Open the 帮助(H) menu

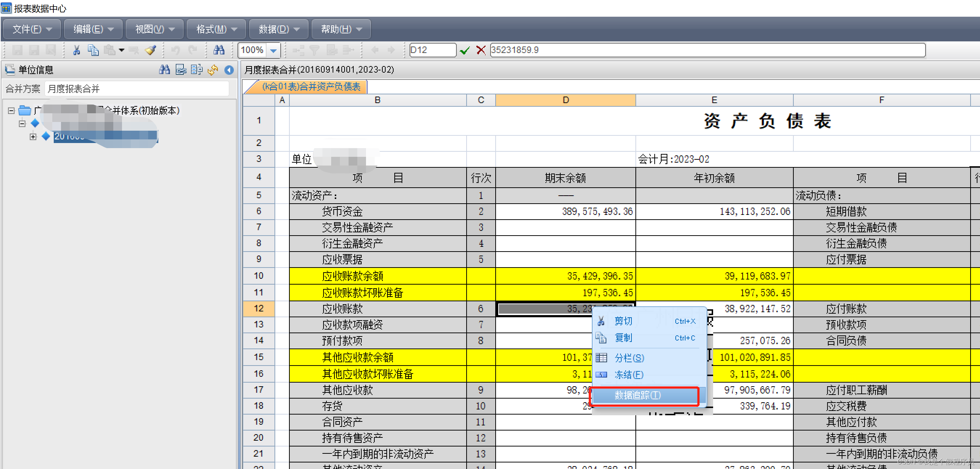pyautogui.click(x=341, y=29)
